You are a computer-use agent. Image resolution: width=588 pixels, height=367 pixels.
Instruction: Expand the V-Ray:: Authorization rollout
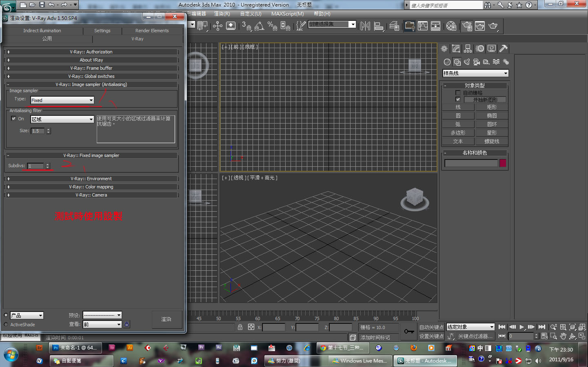91,52
